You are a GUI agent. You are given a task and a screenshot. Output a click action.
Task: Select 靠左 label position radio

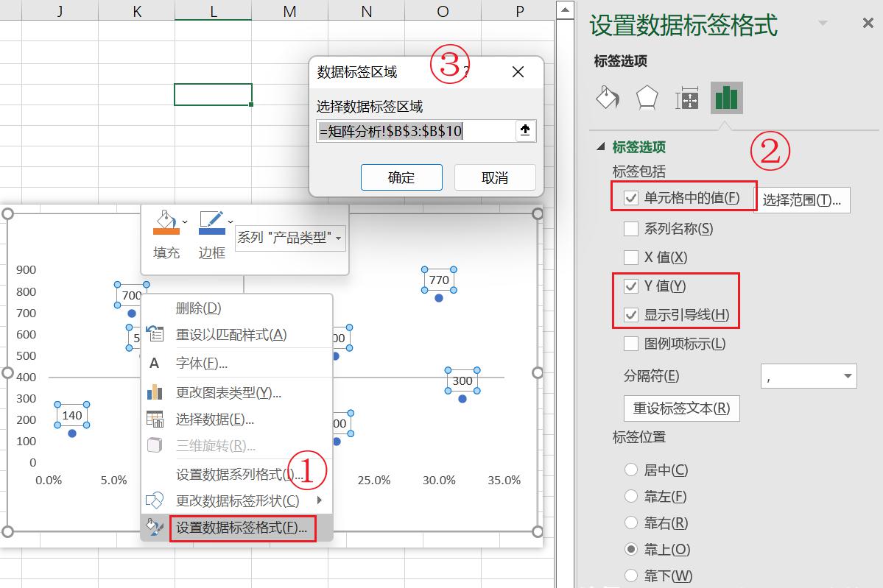pyautogui.click(x=630, y=496)
